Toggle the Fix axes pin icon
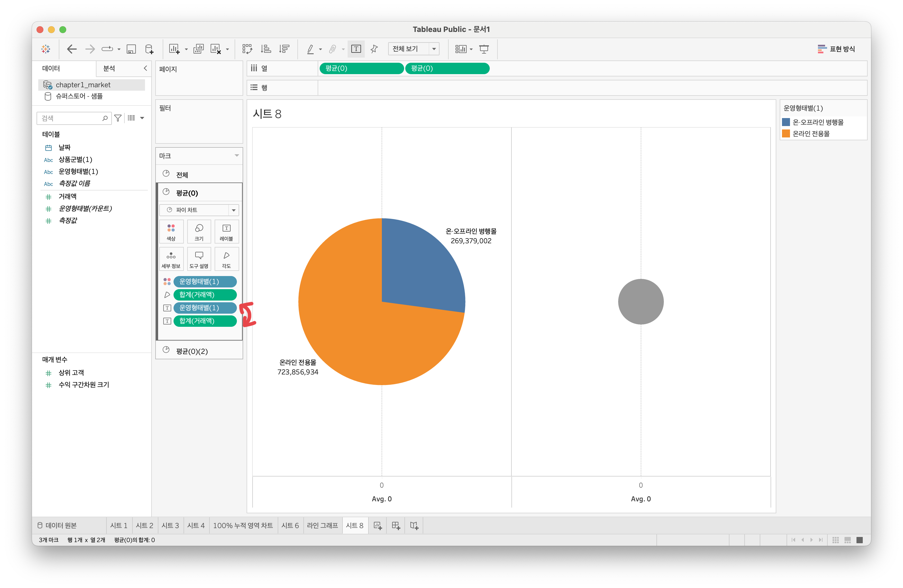The width and height of the screenshot is (903, 588). 374,49
